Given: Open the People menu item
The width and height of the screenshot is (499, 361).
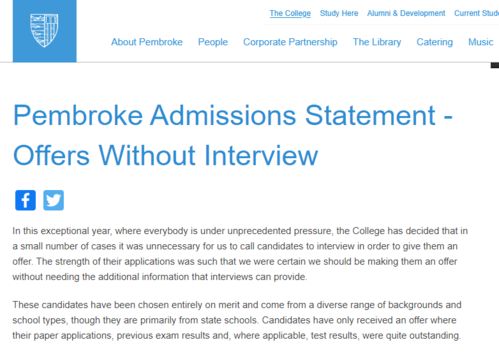Looking at the screenshot, I should [x=213, y=42].
